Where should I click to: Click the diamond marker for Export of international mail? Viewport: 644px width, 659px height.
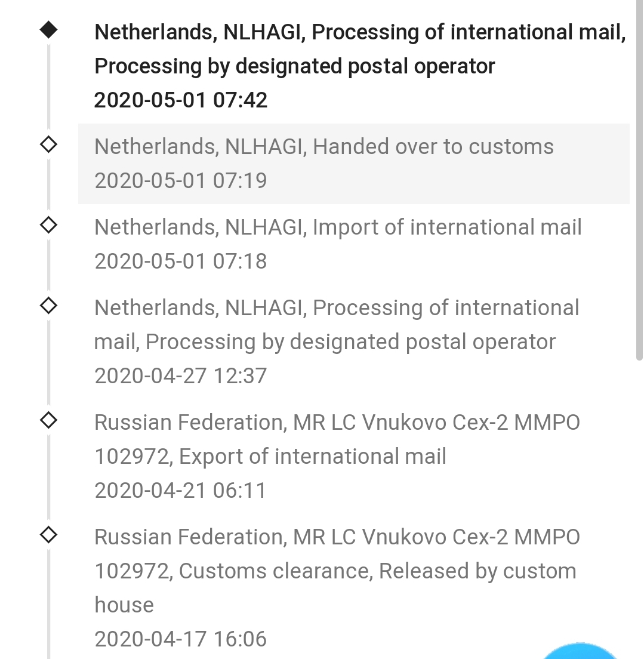48,420
